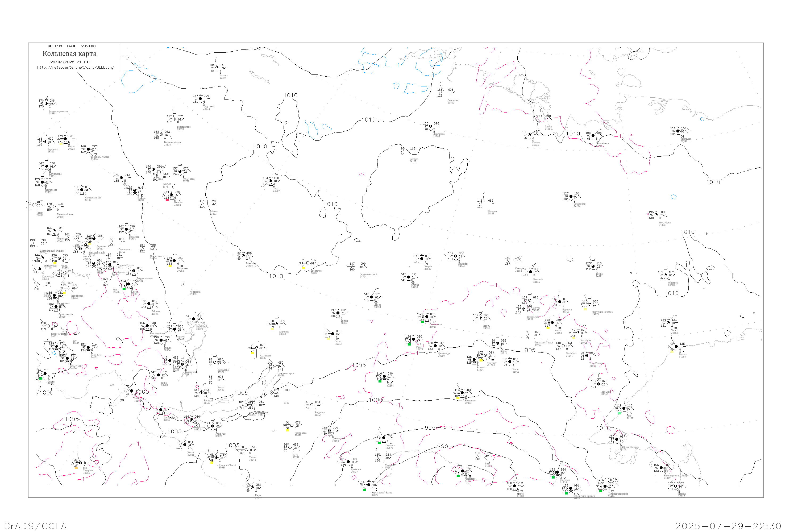Click the Кольцевая карта map title
Screen dimensions: 798x532
[x=69, y=54]
